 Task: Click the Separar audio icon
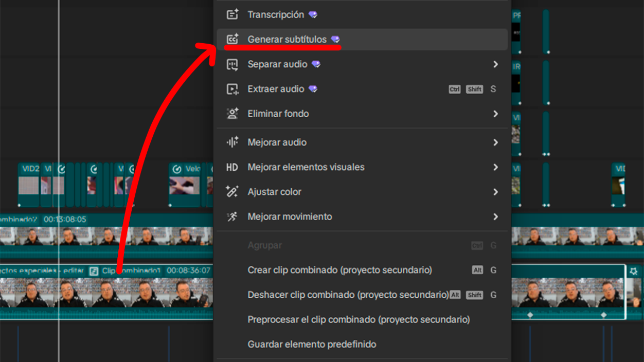tap(232, 64)
